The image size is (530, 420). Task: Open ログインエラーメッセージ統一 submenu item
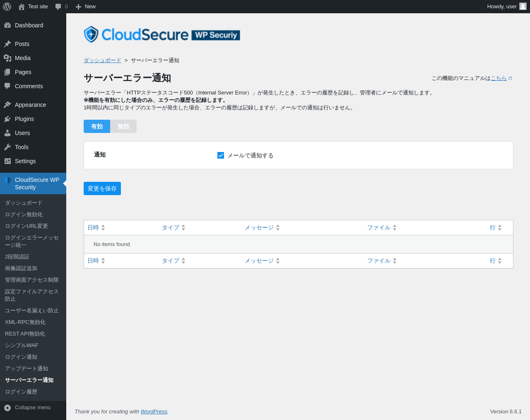click(x=33, y=241)
